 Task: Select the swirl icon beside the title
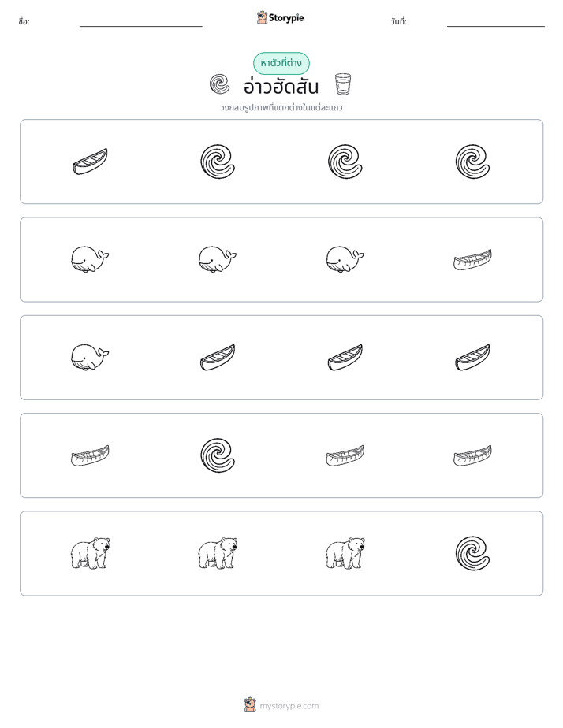[x=219, y=84]
